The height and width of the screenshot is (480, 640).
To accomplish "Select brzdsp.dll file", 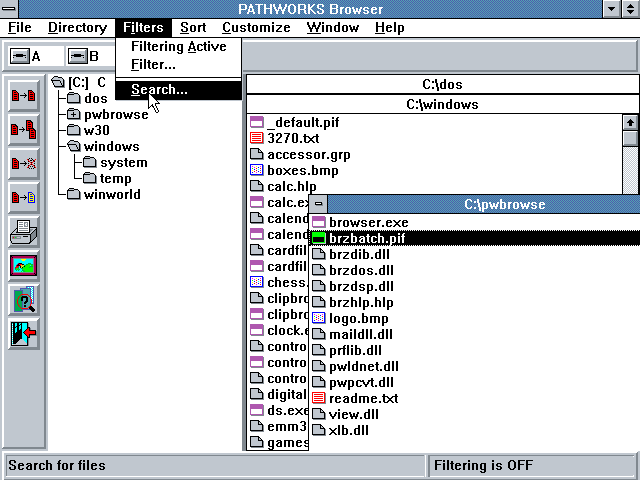I will pyautogui.click(x=353, y=286).
